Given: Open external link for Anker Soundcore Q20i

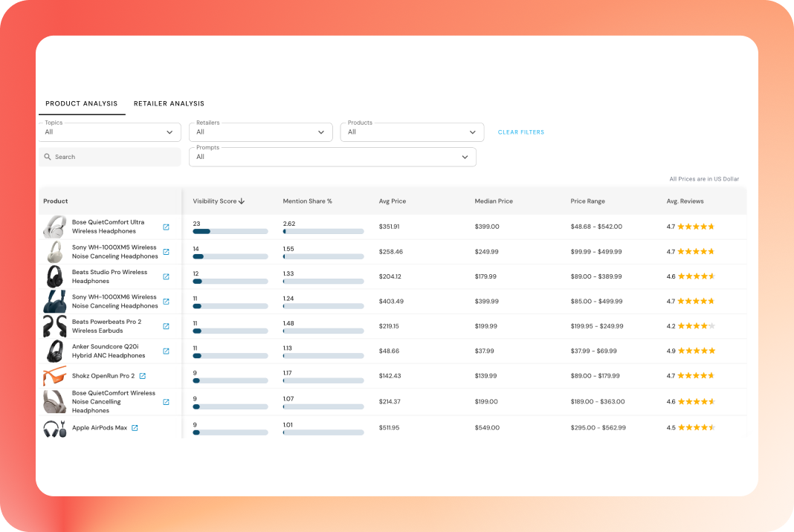Looking at the screenshot, I should point(166,351).
